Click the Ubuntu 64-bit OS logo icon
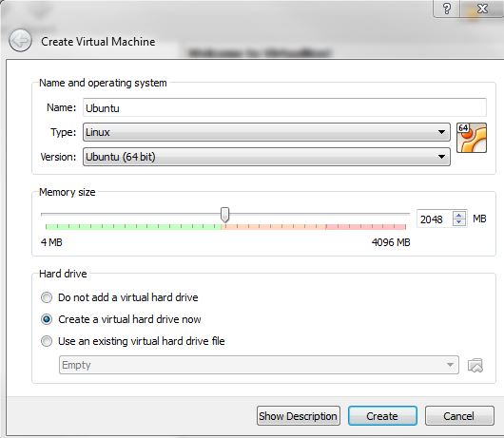 click(472, 138)
